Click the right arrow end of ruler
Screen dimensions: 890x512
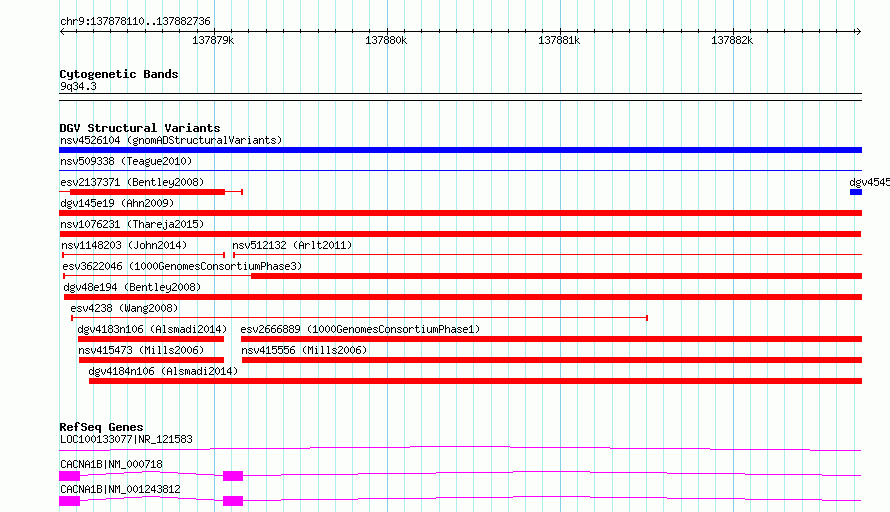tap(858, 31)
